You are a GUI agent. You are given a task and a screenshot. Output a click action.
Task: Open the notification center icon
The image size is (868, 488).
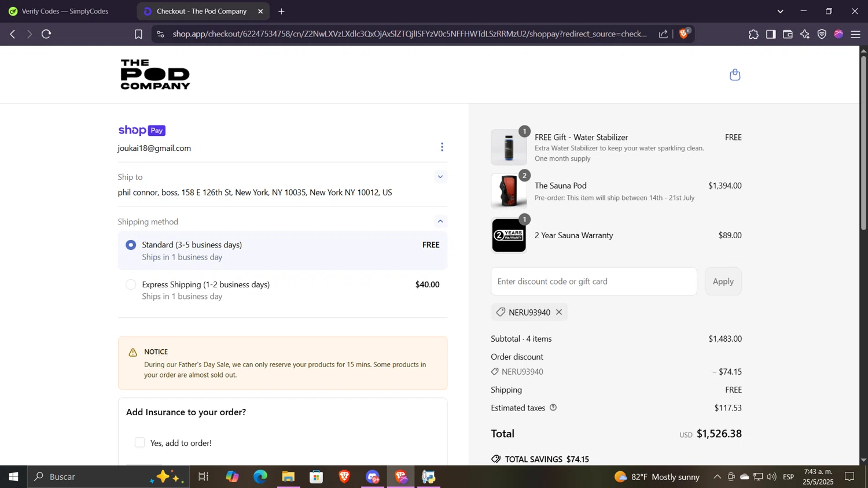click(x=849, y=477)
